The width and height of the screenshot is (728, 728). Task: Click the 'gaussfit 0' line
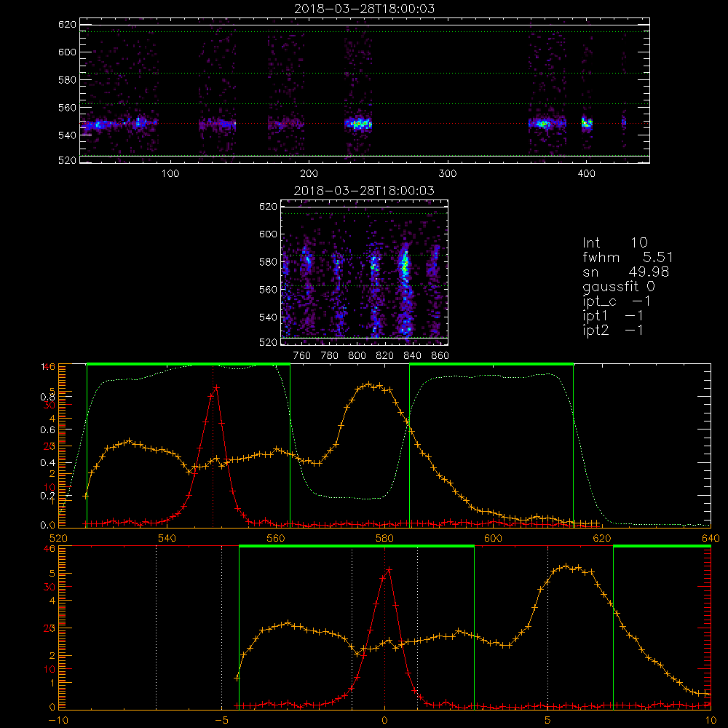point(619,286)
